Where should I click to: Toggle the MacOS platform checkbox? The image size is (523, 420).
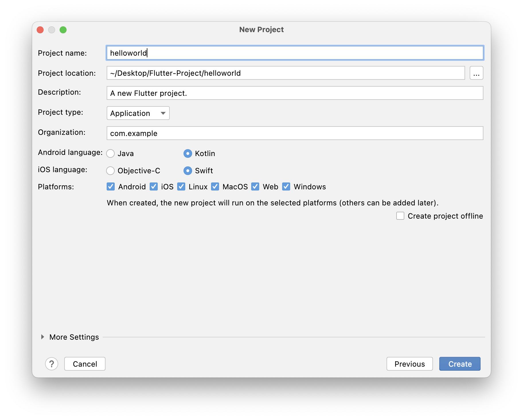click(215, 186)
